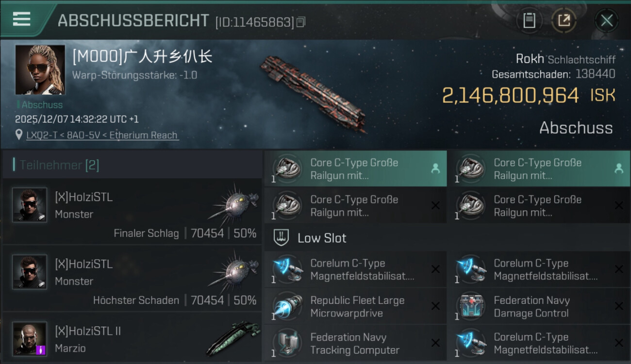Click the person icon on the right railgun
The width and height of the screenshot is (631, 364).
[618, 168]
